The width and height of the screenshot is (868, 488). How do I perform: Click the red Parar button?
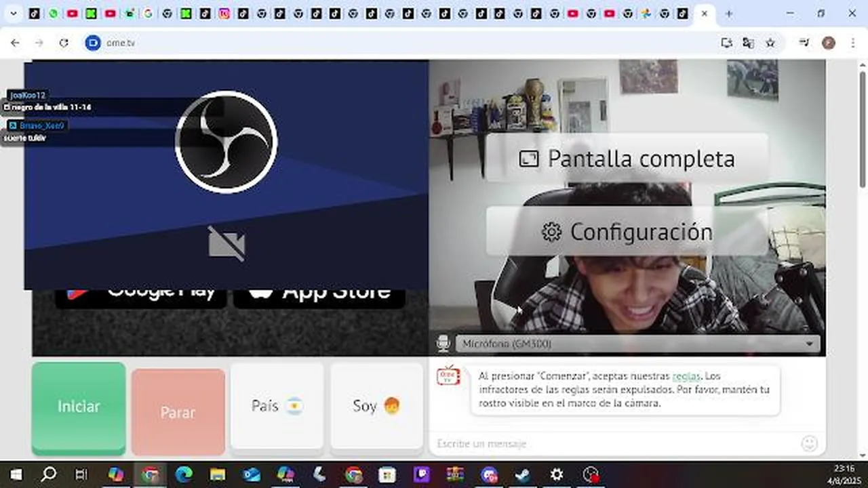(x=178, y=411)
